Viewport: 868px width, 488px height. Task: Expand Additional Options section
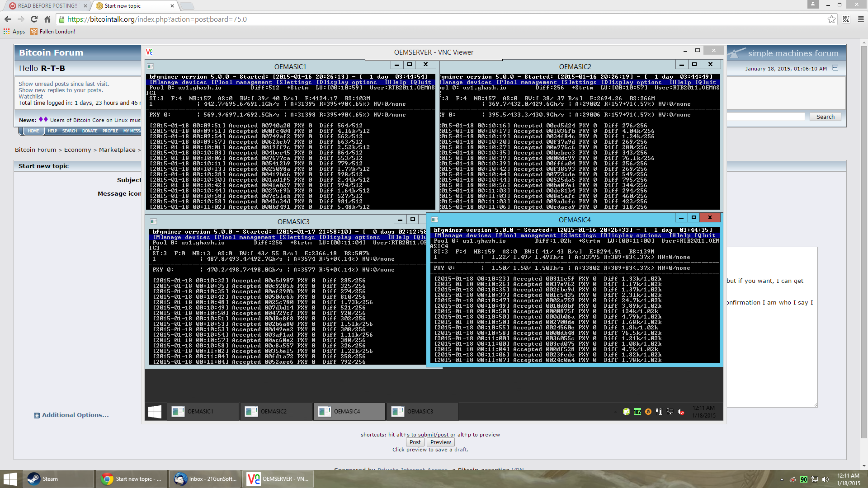pyautogui.click(x=75, y=415)
